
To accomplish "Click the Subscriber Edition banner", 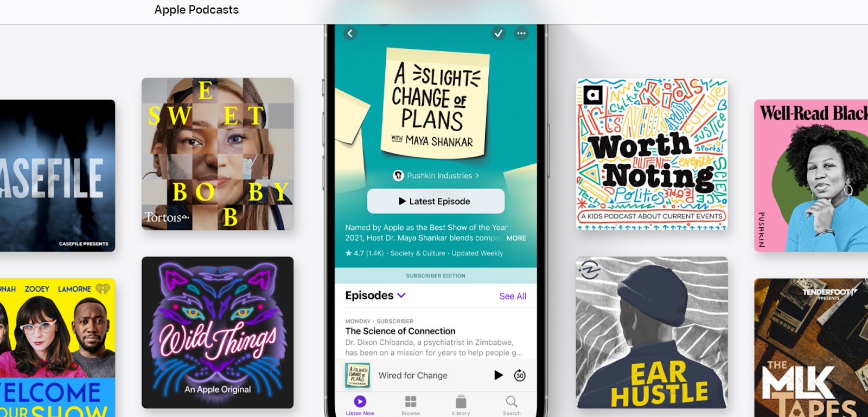I will pos(436,275).
